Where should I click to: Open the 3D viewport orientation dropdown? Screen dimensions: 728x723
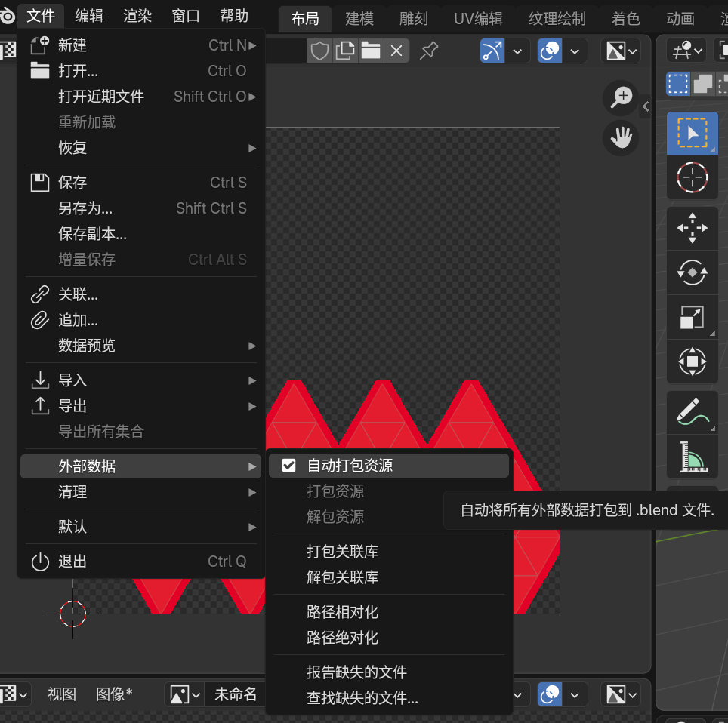click(x=687, y=51)
